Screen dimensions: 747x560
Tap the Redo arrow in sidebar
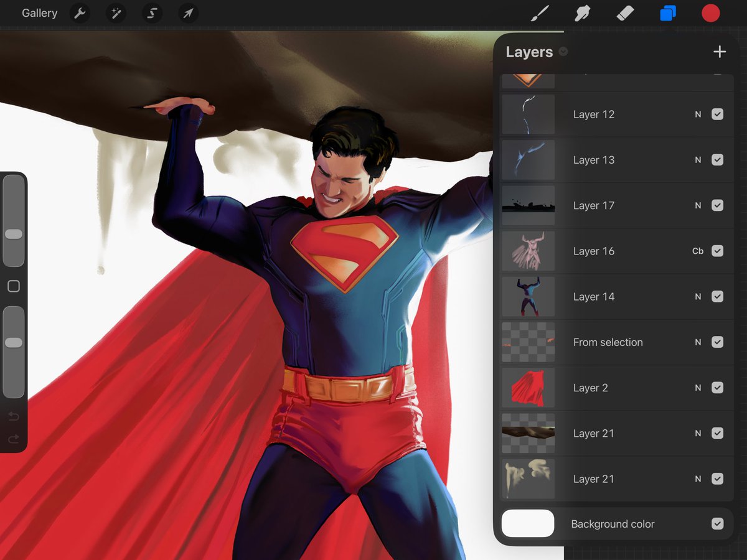pos(13,439)
